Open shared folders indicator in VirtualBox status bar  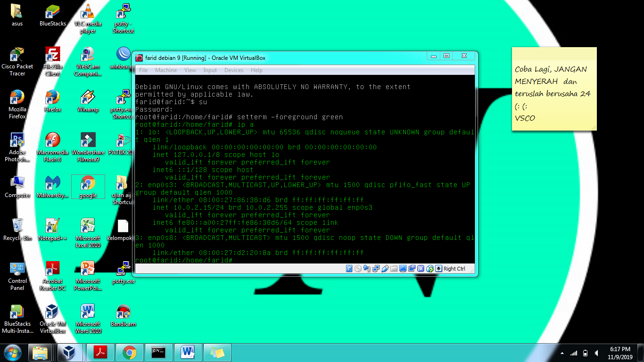coord(394,269)
